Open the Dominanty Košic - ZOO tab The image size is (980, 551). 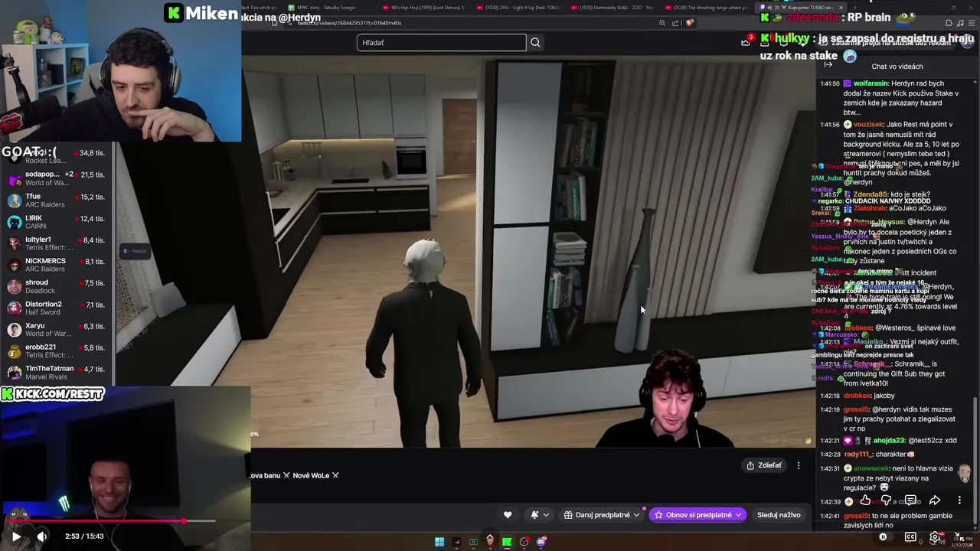612,8
